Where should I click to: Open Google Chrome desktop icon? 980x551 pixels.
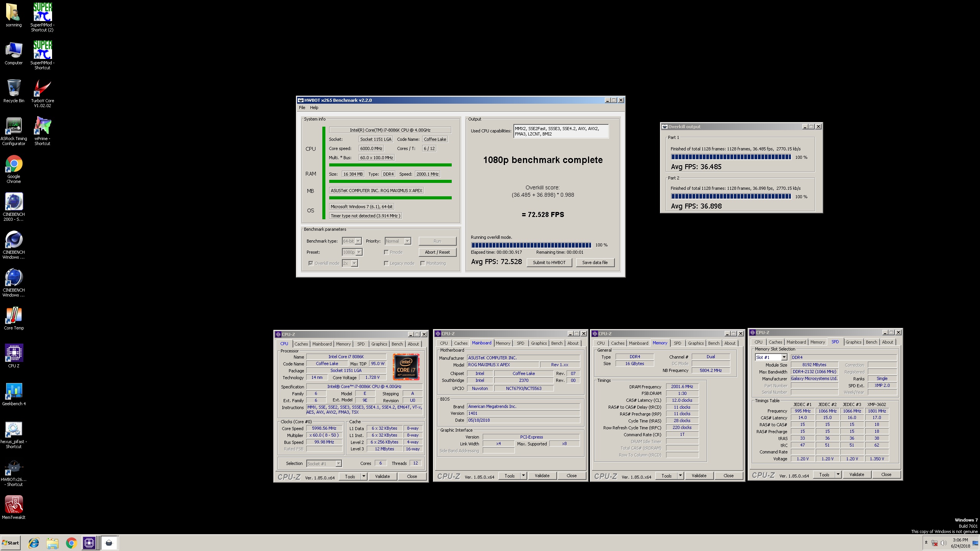click(14, 169)
